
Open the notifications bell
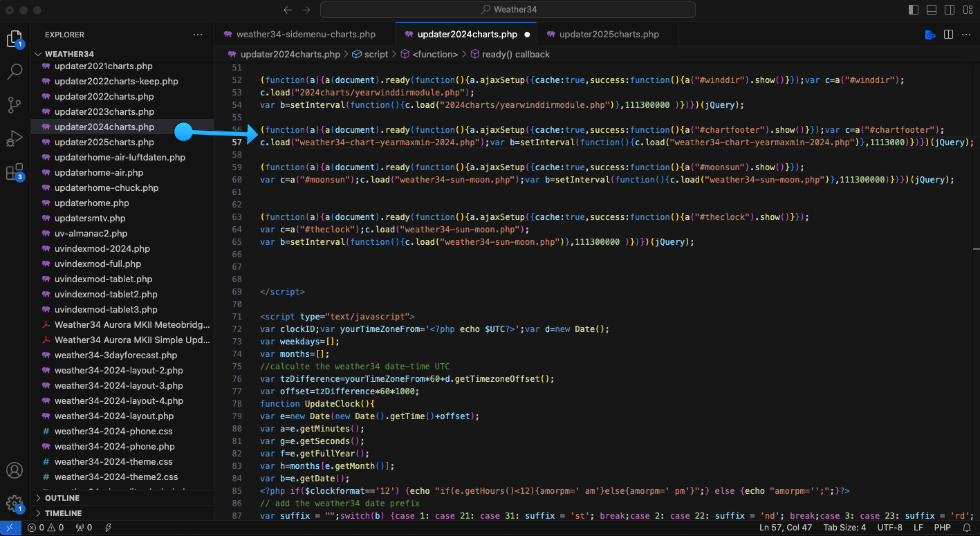pyautogui.click(x=966, y=528)
